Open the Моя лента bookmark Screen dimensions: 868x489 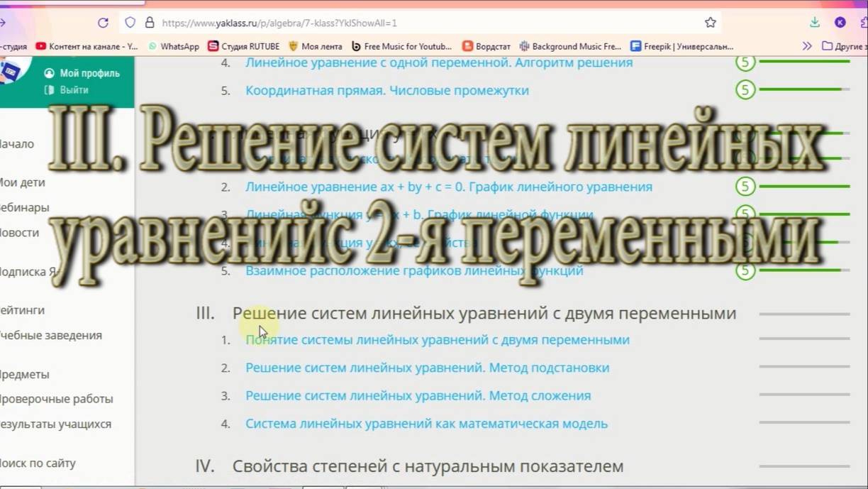(x=315, y=46)
